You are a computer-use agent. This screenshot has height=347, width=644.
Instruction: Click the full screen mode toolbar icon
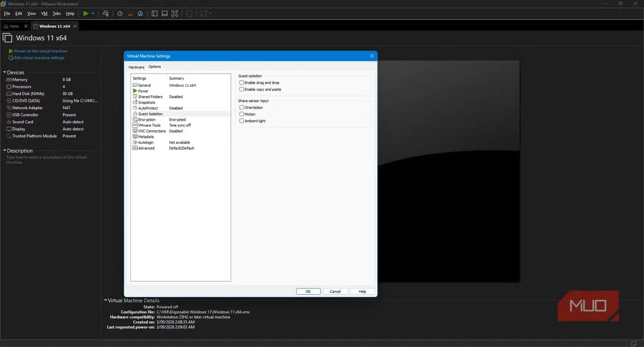click(x=175, y=13)
